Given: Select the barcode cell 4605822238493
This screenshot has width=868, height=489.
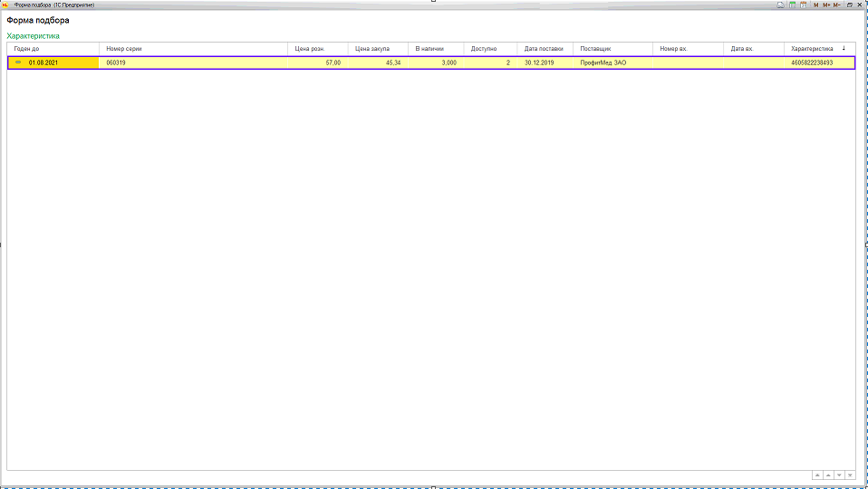Looking at the screenshot, I should point(811,63).
